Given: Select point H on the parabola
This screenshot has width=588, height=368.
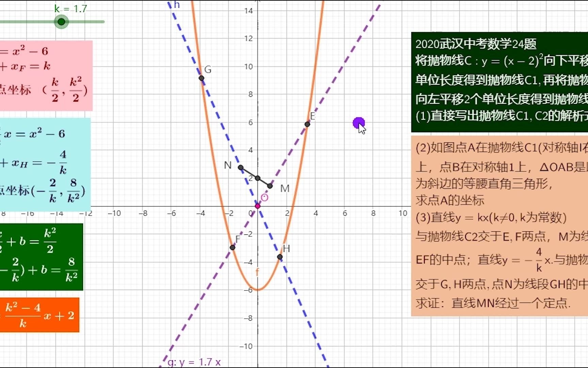Looking at the screenshot, I should tap(280, 257).
